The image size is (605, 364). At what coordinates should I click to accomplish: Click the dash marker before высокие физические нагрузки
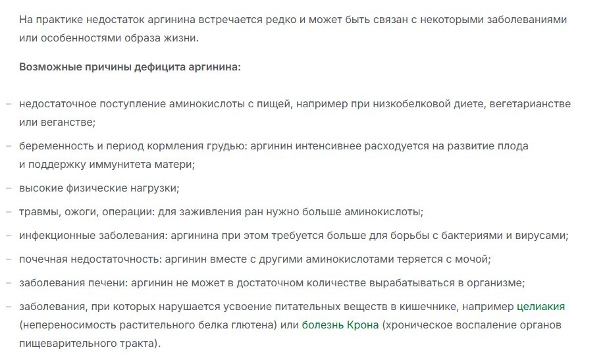click(x=9, y=188)
